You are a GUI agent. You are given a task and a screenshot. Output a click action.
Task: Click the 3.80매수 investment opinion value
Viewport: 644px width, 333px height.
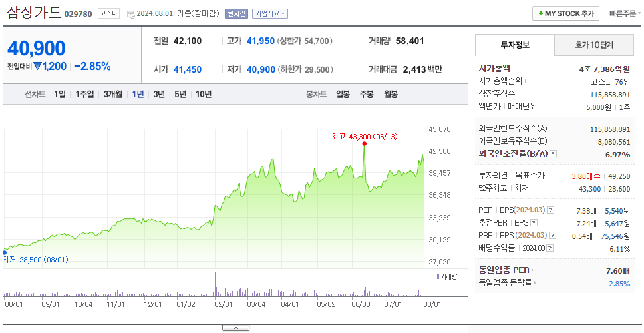pyautogui.click(x=586, y=176)
